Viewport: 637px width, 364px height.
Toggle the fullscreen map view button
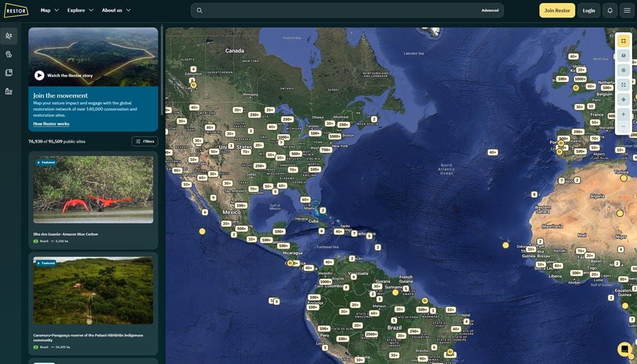click(x=623, y=85)
